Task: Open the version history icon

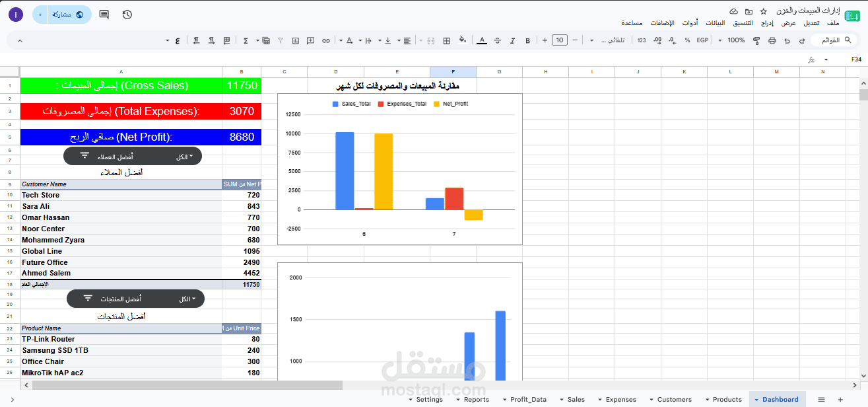Action: tap(127, 15)
